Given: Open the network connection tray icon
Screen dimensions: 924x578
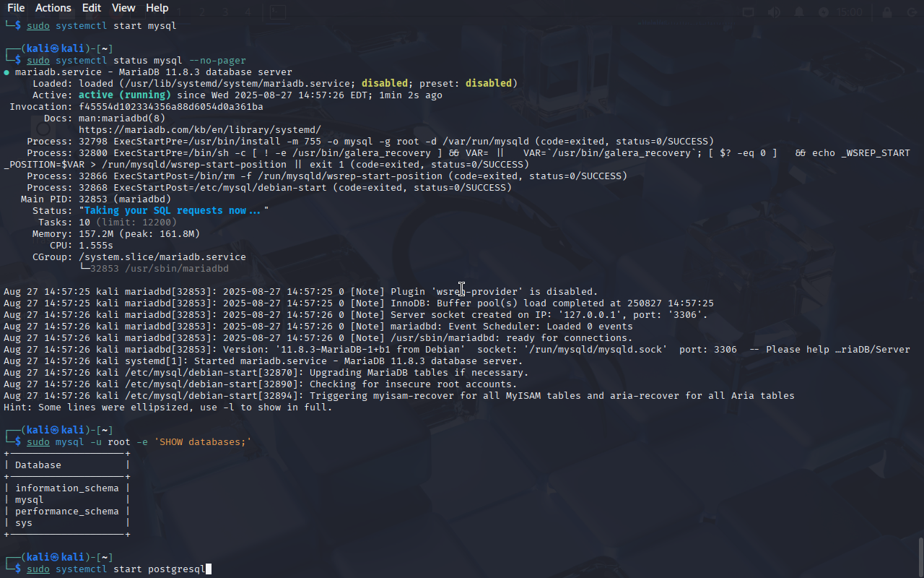Looking at the screenshot, I should [748, 12].
